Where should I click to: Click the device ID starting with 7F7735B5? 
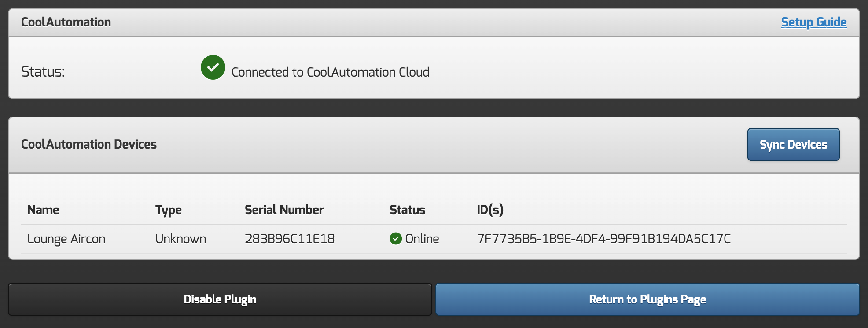point(603,239)
